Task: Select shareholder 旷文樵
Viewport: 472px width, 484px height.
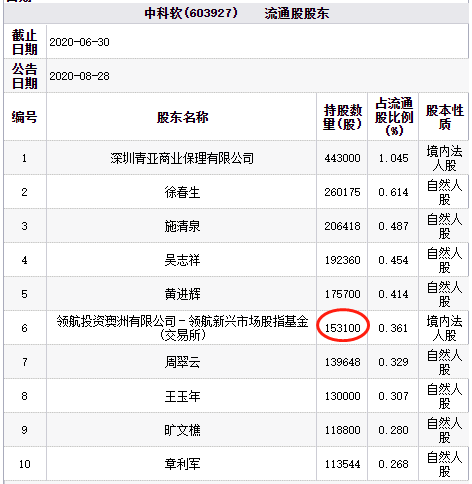Action: coord(182,430)
